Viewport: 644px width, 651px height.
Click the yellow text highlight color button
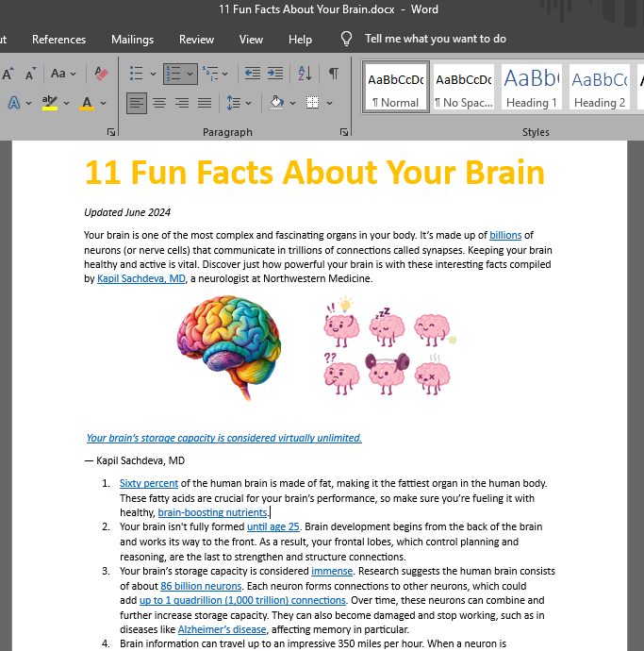[50, 102]
